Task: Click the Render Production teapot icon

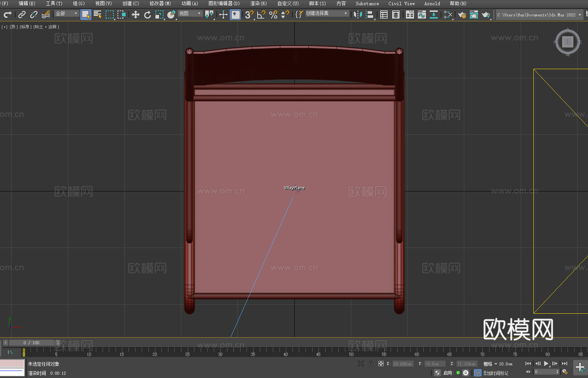Action: point(486,14)
